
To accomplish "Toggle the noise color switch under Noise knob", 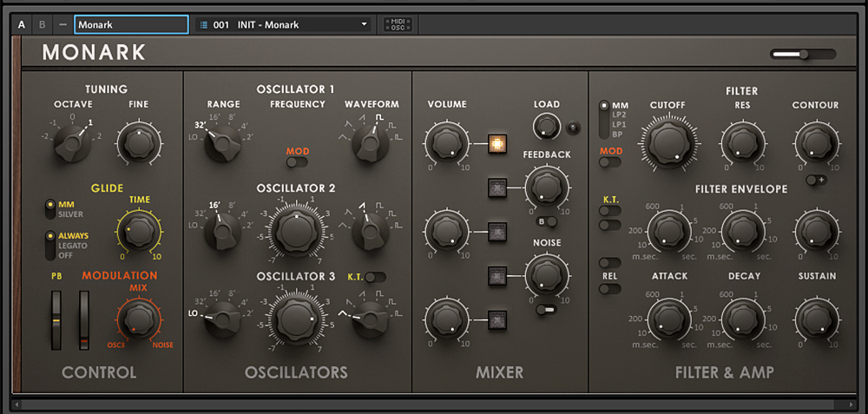I will [x=546, y=311].
